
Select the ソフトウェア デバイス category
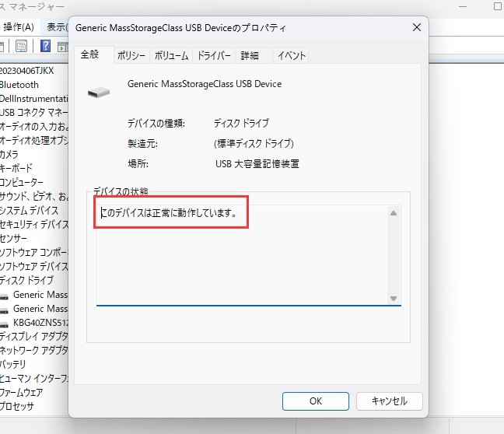click(34, 266)
